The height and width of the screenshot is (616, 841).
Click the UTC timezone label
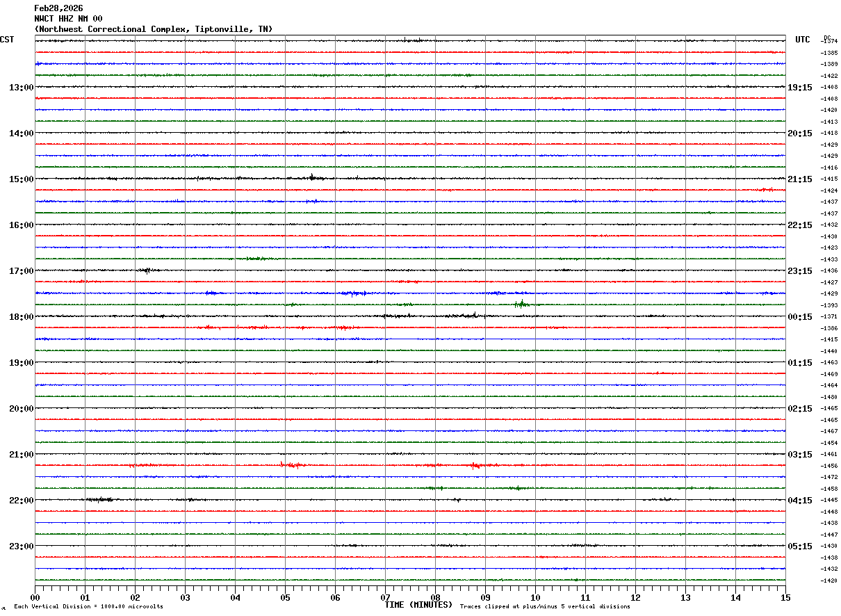click(x=803, y=40)
